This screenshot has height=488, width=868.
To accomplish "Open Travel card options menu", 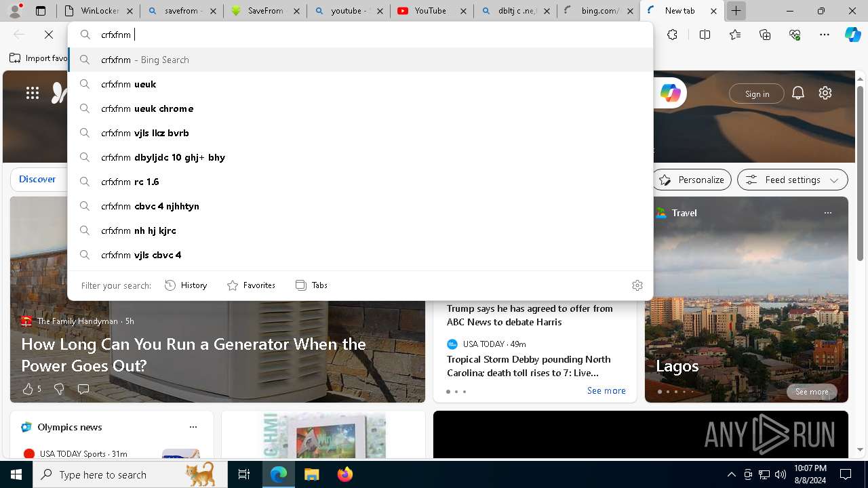I will (x=827, y=213).
